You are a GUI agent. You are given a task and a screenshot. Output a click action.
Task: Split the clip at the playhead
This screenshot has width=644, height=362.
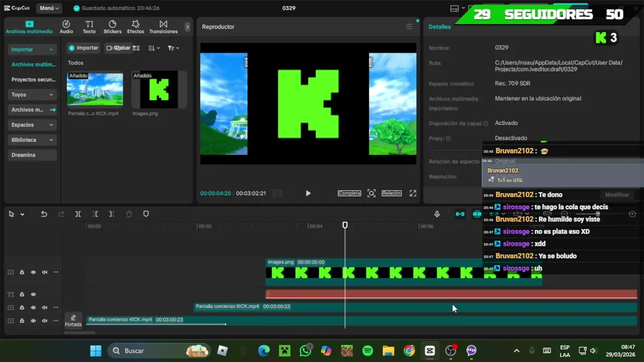point(78,214)
